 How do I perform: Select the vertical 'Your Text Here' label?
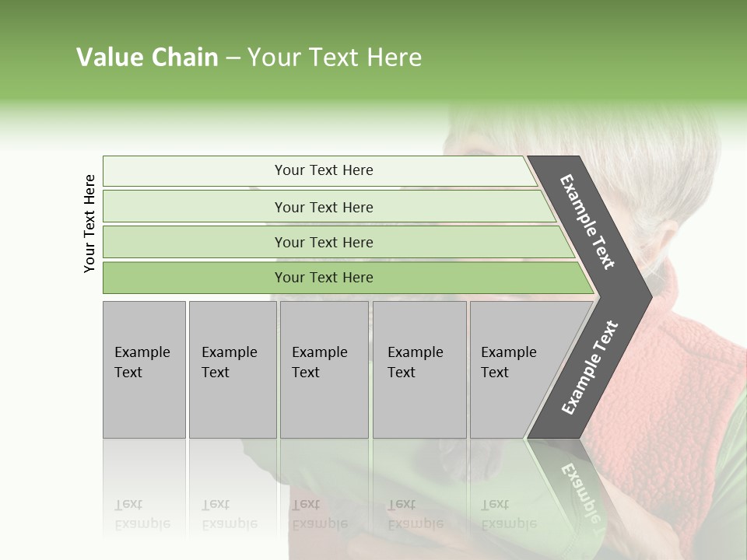point(89,223)
